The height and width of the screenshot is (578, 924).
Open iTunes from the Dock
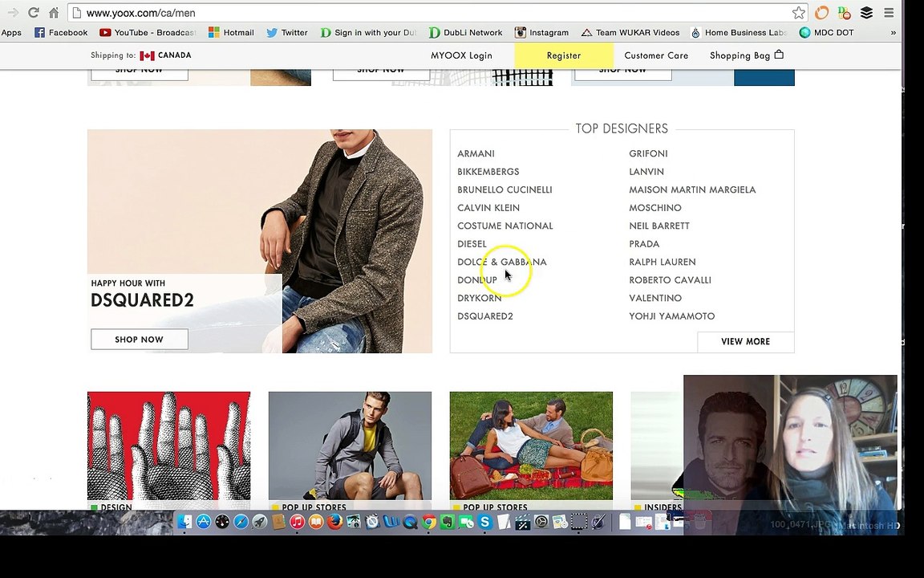297,521
